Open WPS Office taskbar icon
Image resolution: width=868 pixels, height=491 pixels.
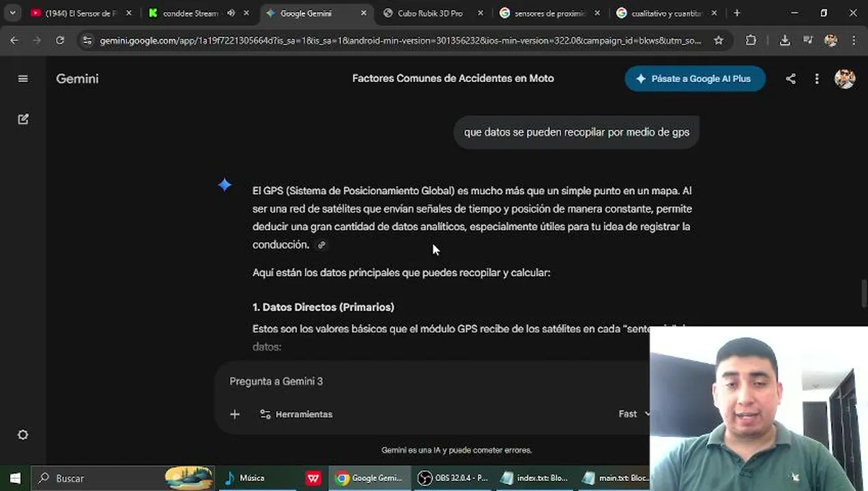313,478
